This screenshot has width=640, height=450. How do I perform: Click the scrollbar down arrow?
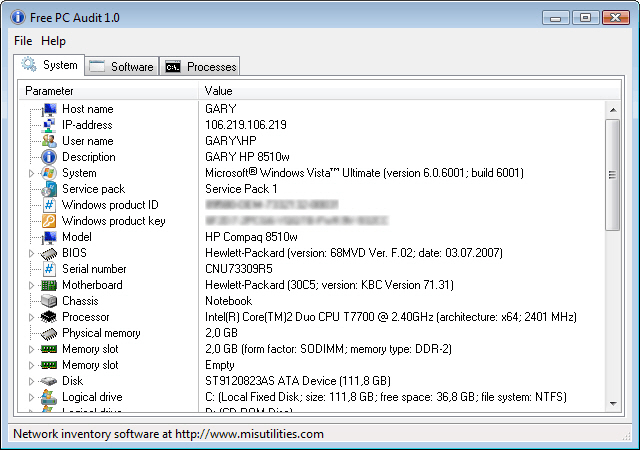613,403
